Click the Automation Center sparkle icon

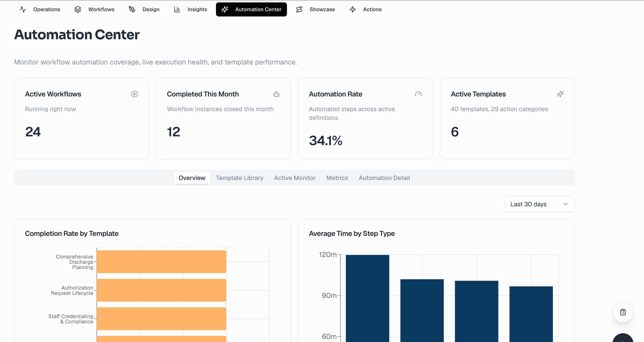tap(225, 9)
